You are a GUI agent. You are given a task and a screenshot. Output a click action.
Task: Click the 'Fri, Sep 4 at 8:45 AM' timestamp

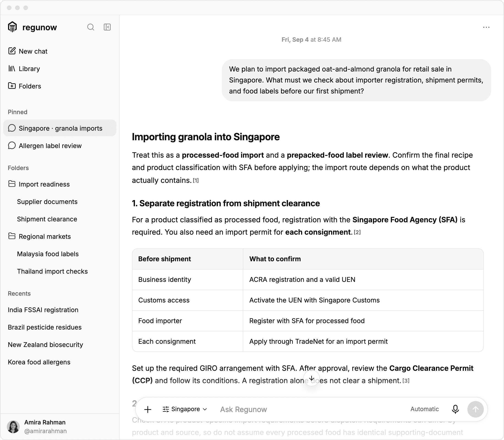click(x=311, y=40)
